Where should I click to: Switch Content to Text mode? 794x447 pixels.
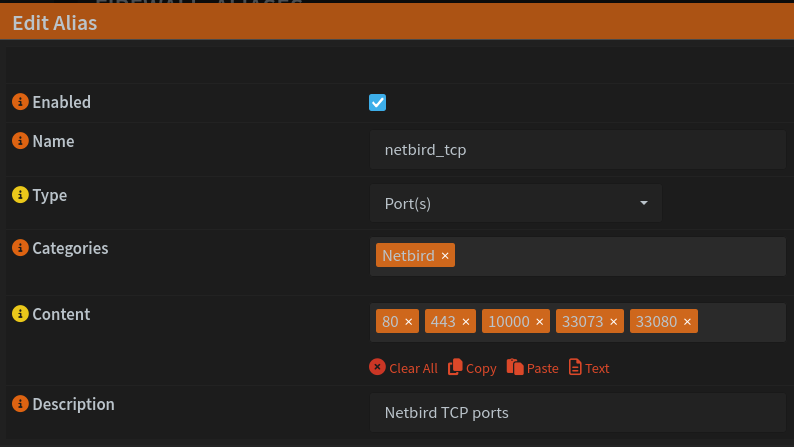coord(589,368)
